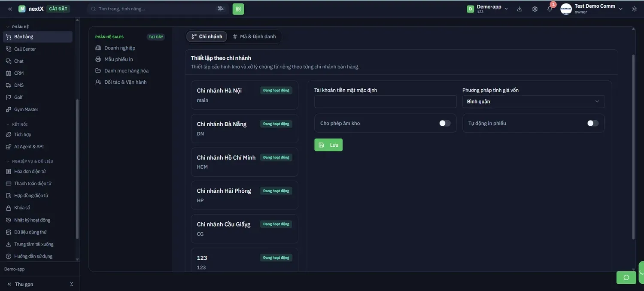Viewport: 644px width, 291px height.
Task: Switch to the Chi nhánh tab
Action: click(x=207, y=36)
